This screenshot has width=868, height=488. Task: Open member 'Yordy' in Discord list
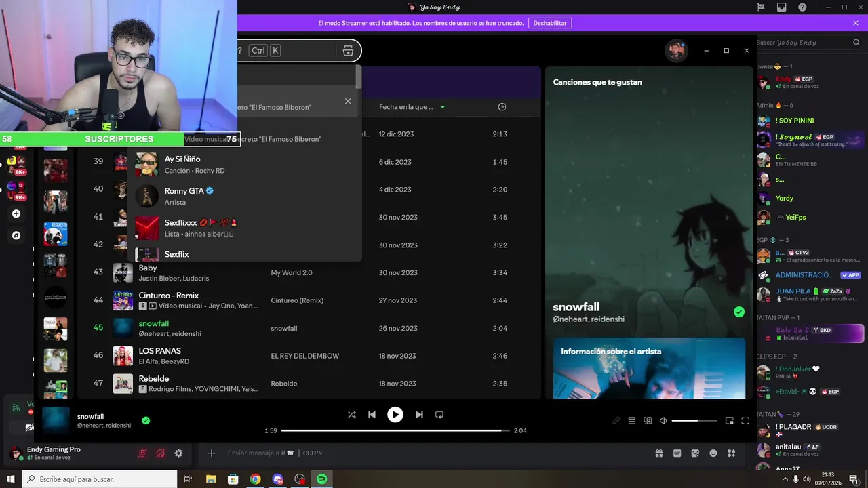pos(810,198)
